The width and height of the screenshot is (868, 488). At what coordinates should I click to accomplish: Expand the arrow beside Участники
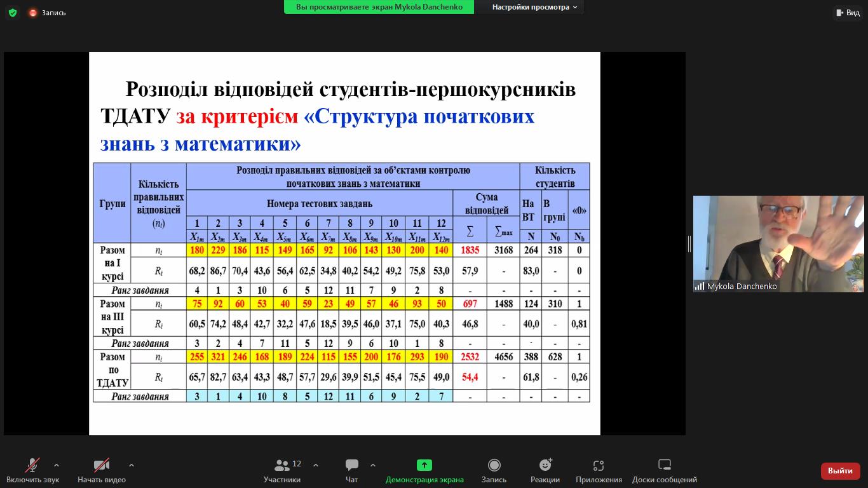coord(316,465)
